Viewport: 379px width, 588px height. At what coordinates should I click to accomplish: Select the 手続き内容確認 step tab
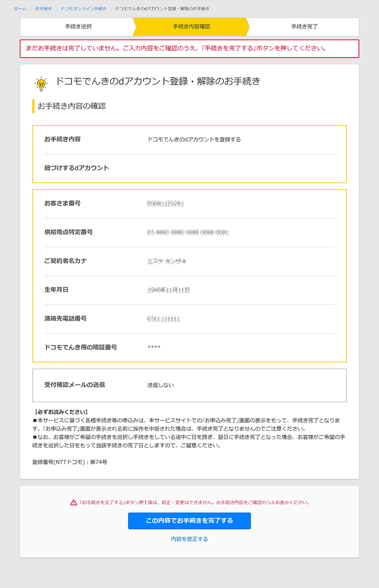coord(191,27)
